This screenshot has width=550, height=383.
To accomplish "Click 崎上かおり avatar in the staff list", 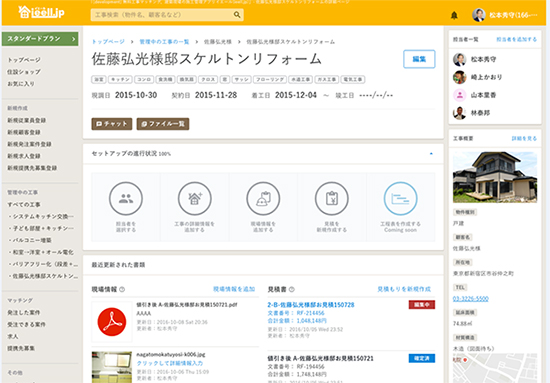I will click(x=460, y=77).
